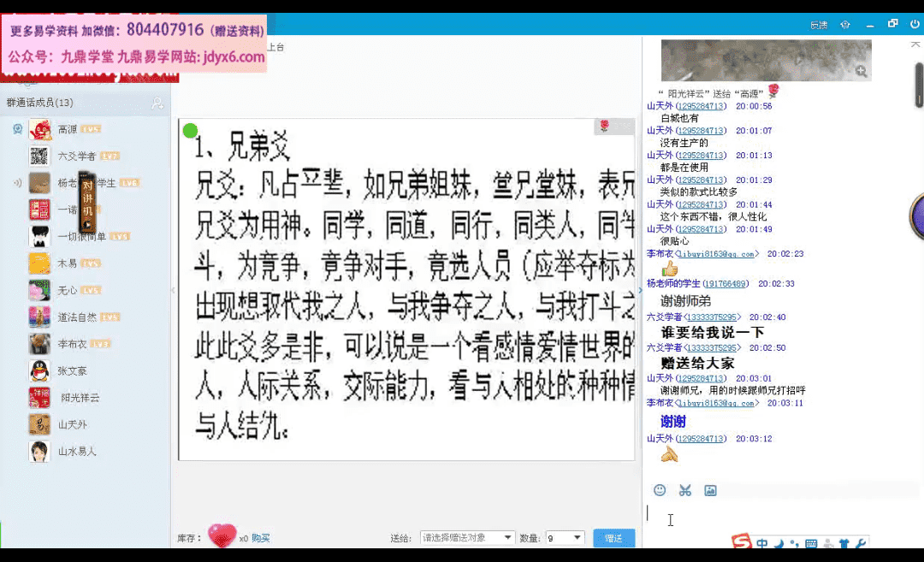Open the 数量 quantity dropdown

pos(565,537)
